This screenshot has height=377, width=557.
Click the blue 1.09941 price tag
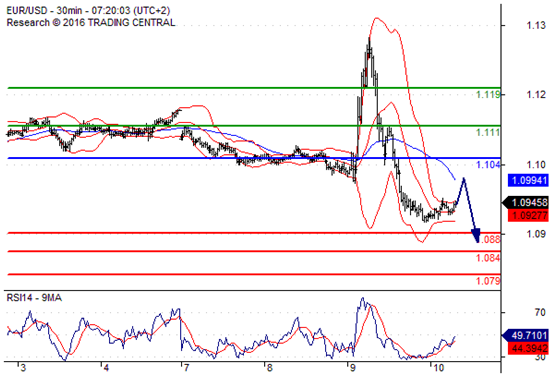point(528,180)
